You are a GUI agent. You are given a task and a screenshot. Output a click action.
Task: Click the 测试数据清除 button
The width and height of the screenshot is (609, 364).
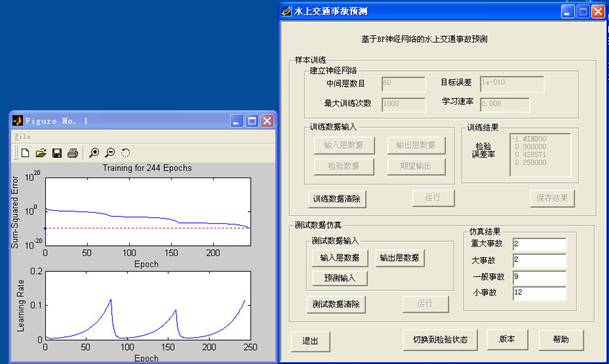click(x=336, y=304)
